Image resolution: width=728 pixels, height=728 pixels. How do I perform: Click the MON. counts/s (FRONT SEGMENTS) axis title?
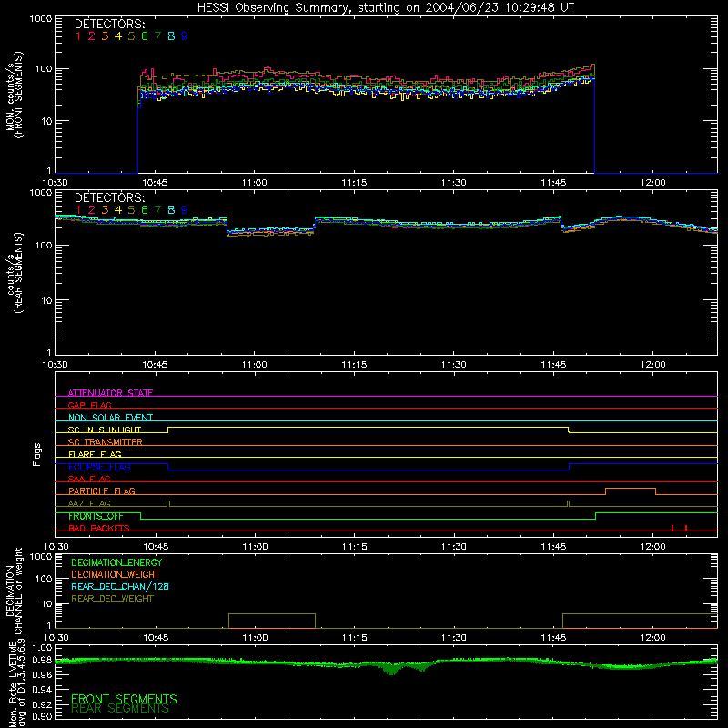click(14, 95)
